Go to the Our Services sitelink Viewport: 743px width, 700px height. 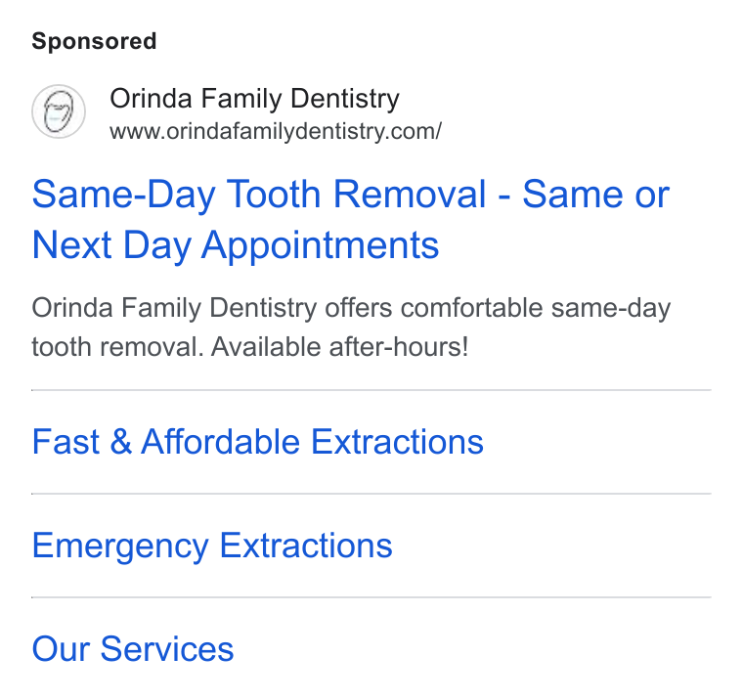pyautogui.click(x=133, y=649)
